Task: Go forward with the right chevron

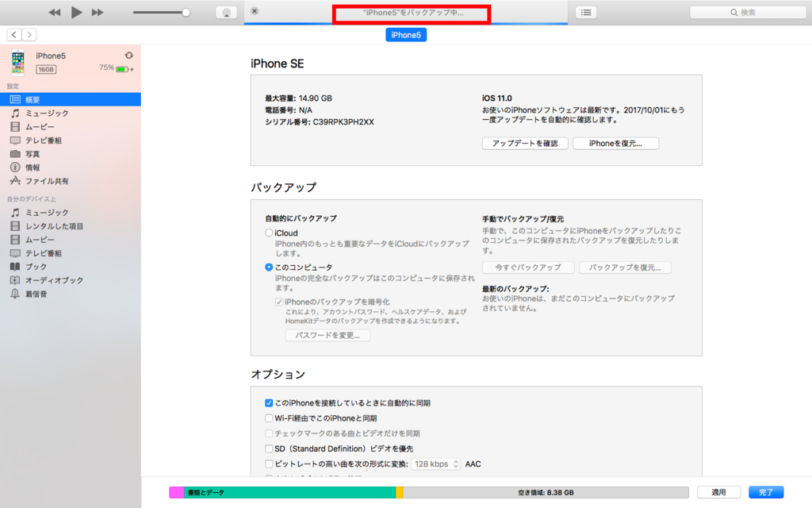Action: point(29,35)
